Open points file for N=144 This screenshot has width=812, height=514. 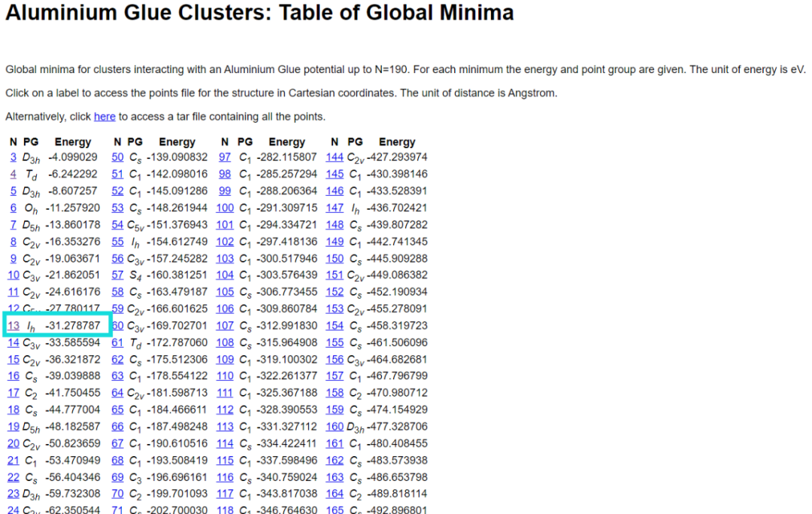tap(335, 157)
